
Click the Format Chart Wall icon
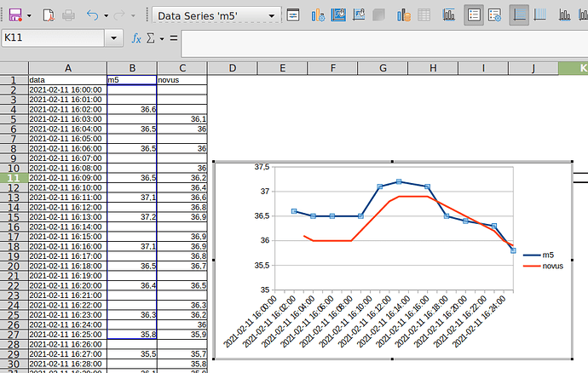(359, 15)
